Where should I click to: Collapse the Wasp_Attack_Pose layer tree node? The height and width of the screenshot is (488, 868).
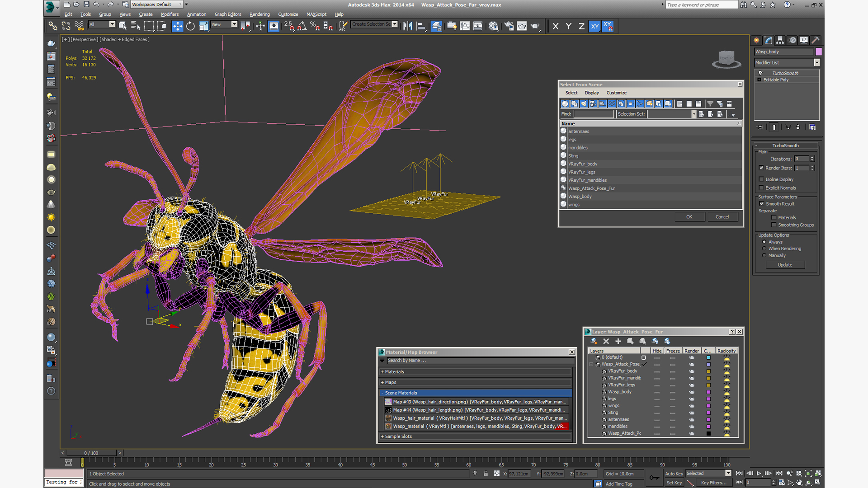(x=591, y=364)
